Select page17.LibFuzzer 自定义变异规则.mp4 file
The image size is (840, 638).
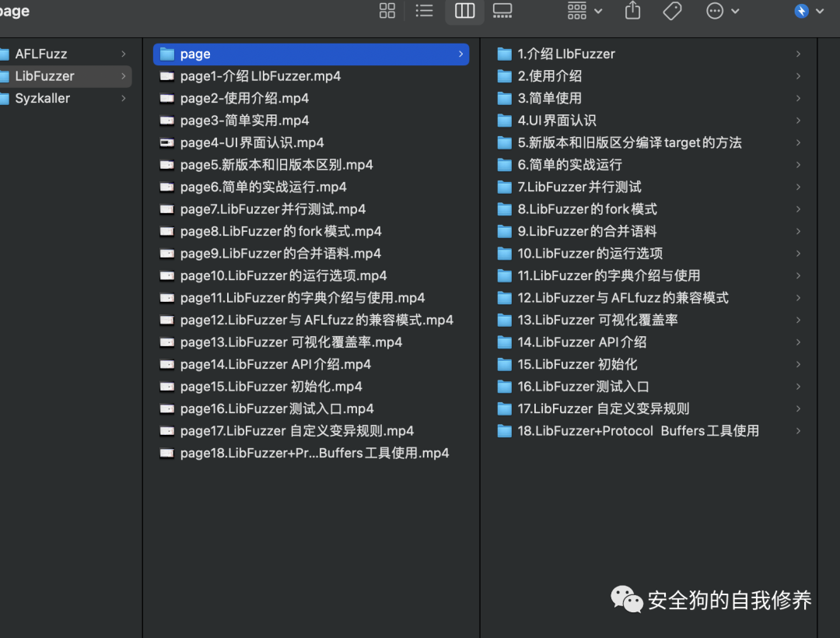click(311, 431)
